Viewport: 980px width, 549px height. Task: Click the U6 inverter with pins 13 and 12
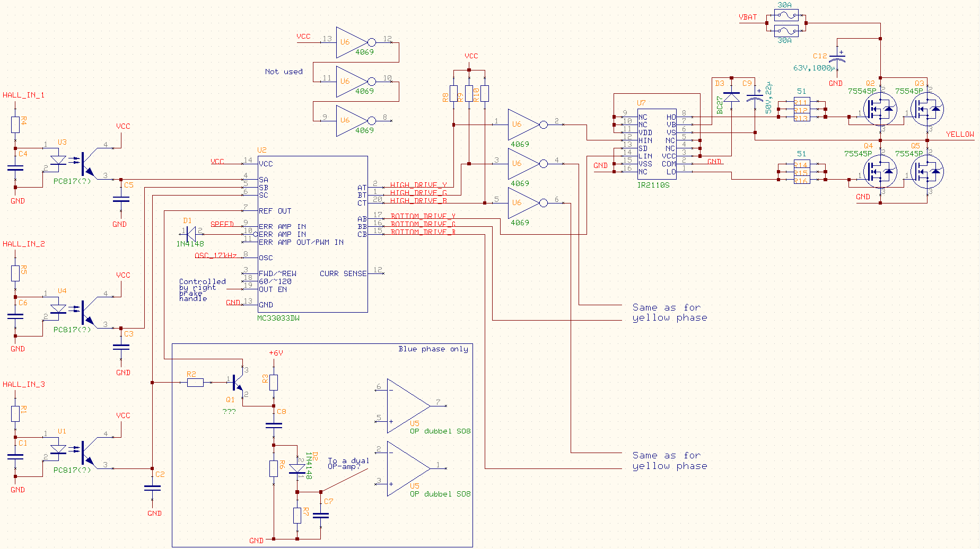tap(352, 42)
